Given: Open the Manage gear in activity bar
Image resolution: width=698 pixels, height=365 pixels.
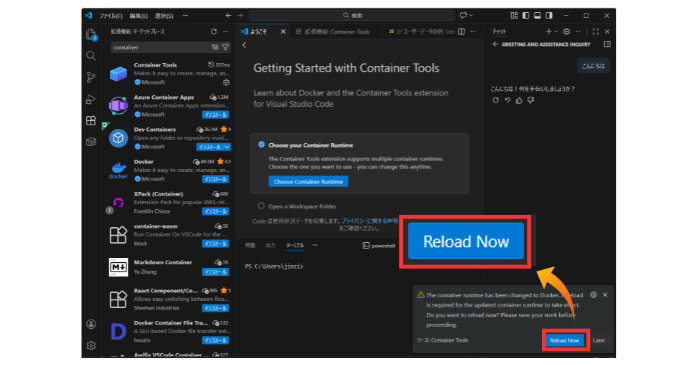Looking at the screenshot, I should (91, 345).
